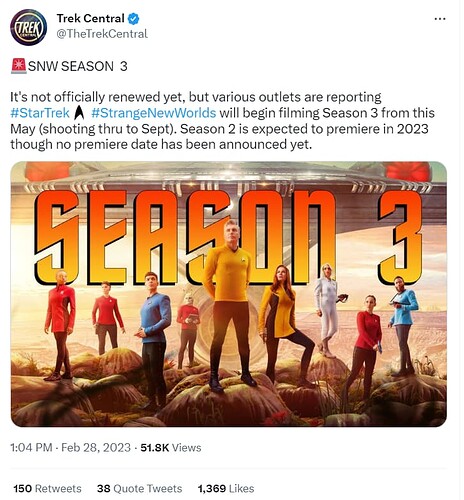Viewport: 464px width, 500px height.
Task: Click the large orange number 3
Action: (x=402, y=237)
